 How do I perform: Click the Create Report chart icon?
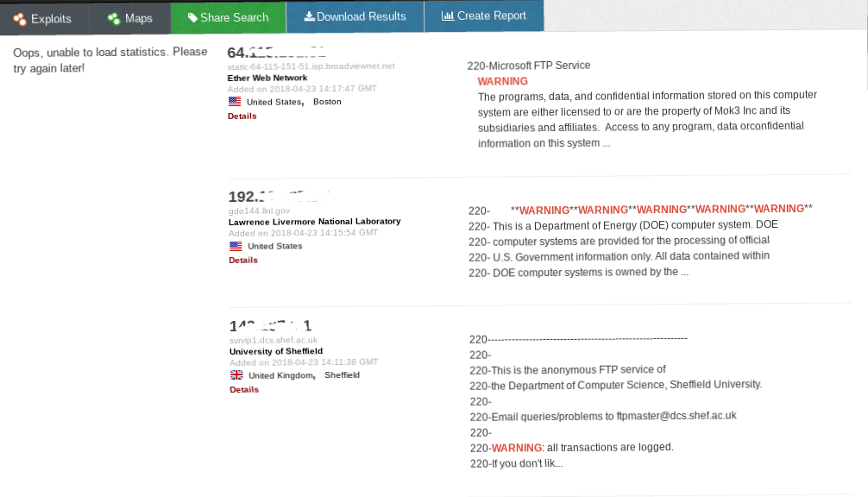(447, 16)
